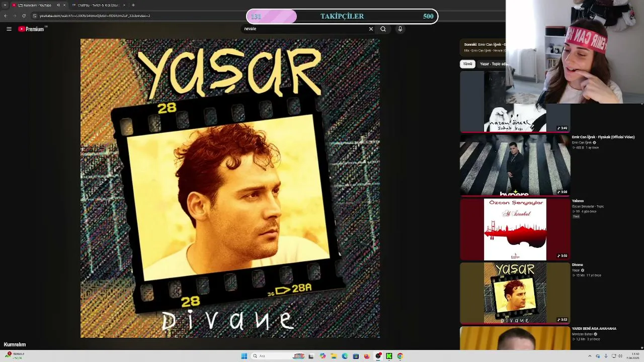
Task: Open the Emir Can İğrek Fiyakalı thumbnail
Action: [x=515, y=165]
